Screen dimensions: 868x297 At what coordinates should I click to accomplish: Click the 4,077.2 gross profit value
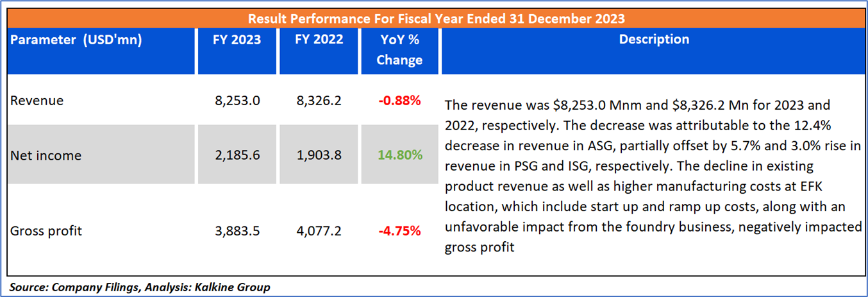[x=319, y=231]
